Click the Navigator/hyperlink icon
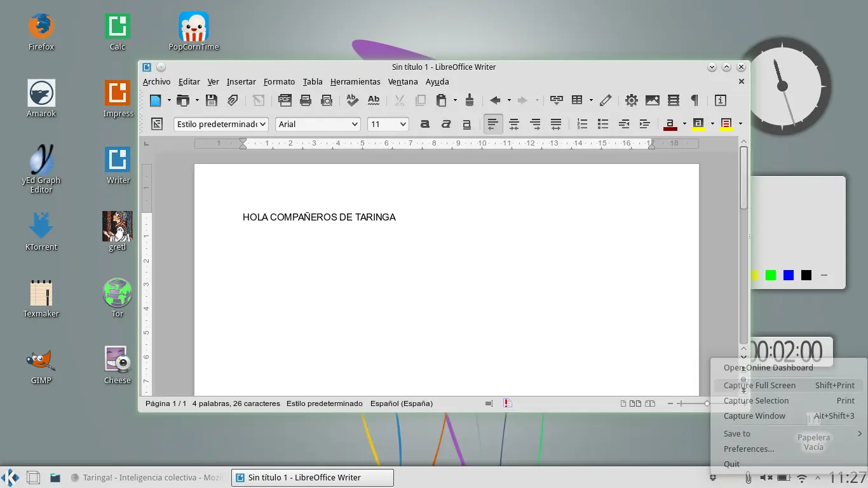This screenshot has height=488, width=868. (x=557, y=100)
